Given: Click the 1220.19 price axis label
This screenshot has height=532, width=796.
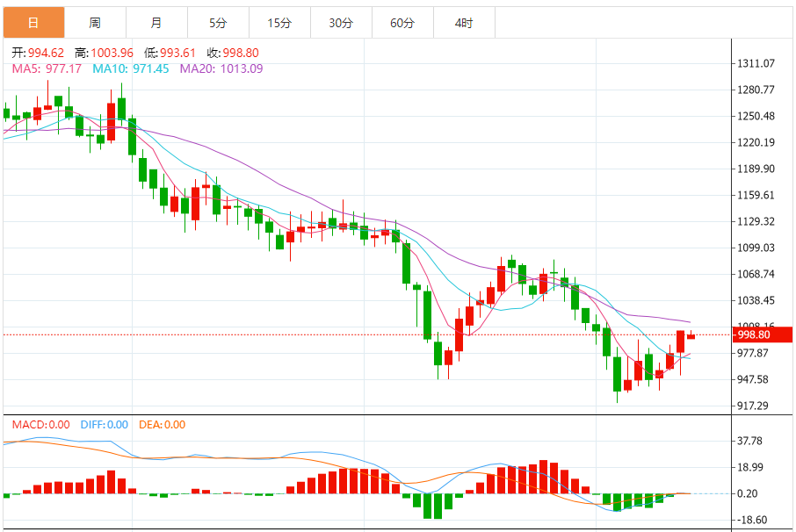Looking at the screenshot, I should (x=756, y=142).
